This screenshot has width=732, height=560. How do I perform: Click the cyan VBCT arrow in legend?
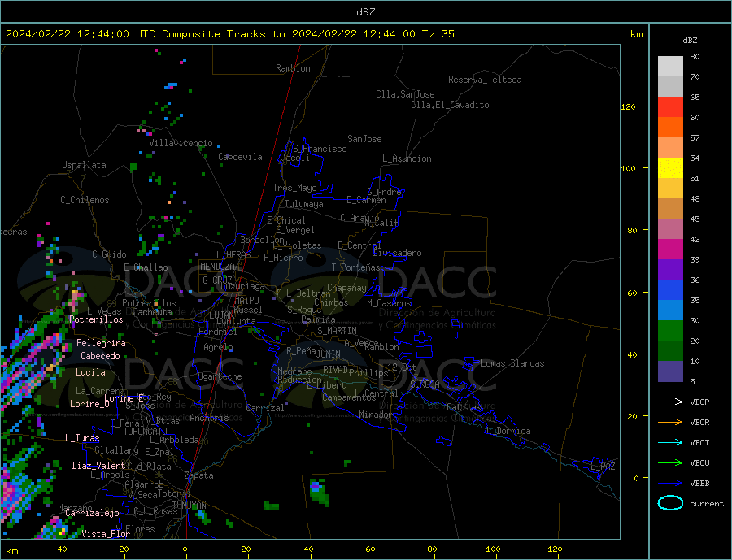pyautogui.click(x=670, y=442)
